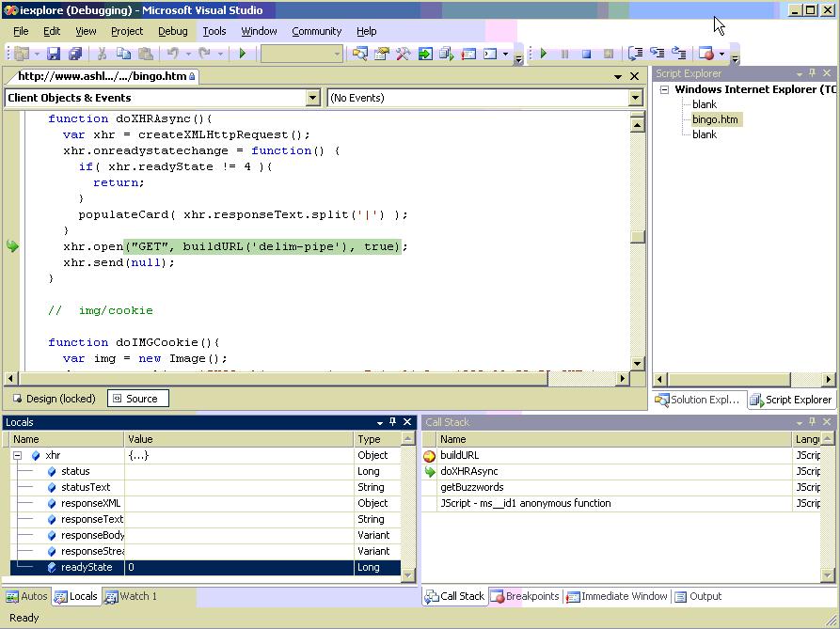Close the bingo.htm document with the X
Viewport: 840px width, 629px height.
pos(635,76)
